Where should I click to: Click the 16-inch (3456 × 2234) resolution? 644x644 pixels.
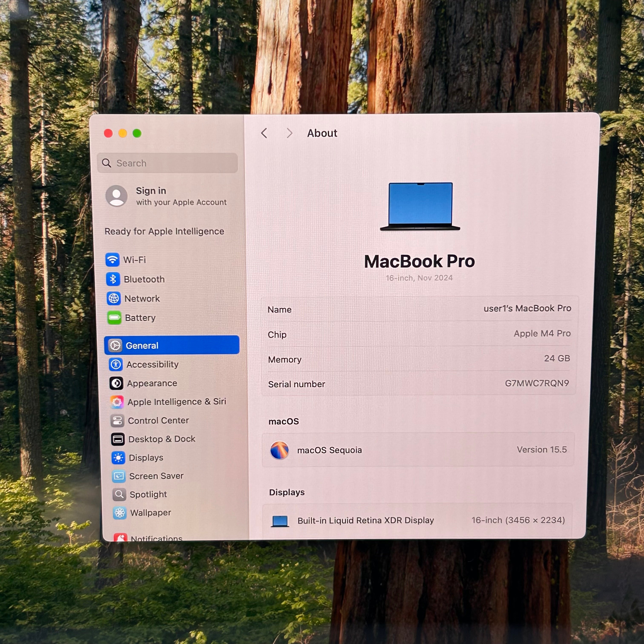(x=518, y=520)
